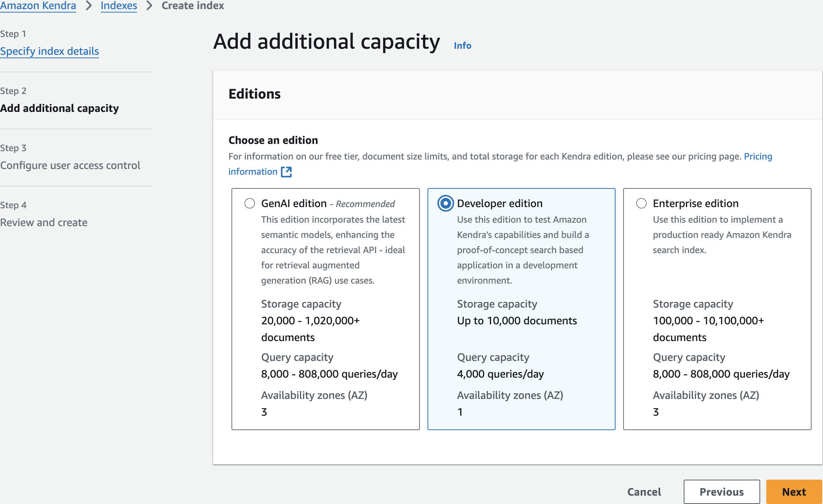Cancel the index creation
The width and height of the screenshot is (823, 504).
pyautogui.click(x=644, y=492)
